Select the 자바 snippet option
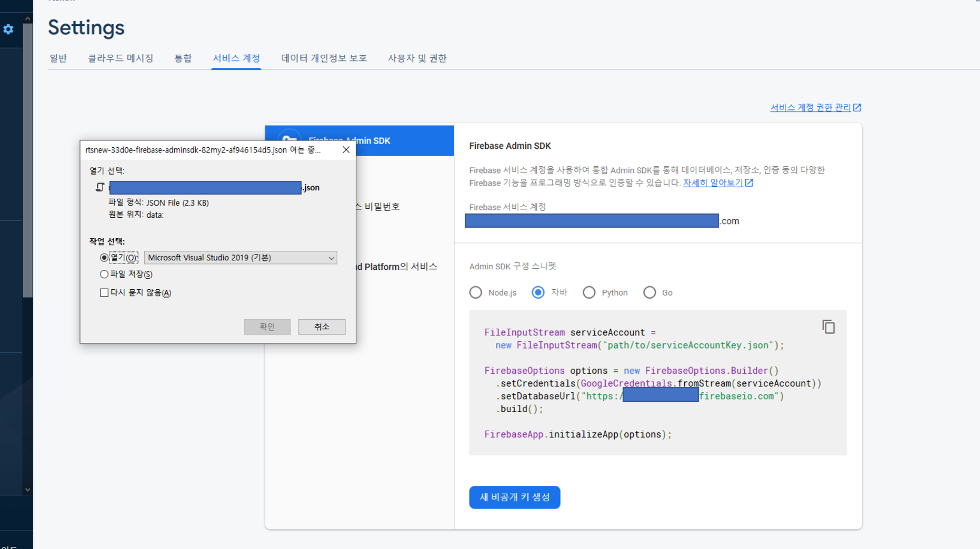The width and height of the screenshot is (980, 549). tap(538, 292)
